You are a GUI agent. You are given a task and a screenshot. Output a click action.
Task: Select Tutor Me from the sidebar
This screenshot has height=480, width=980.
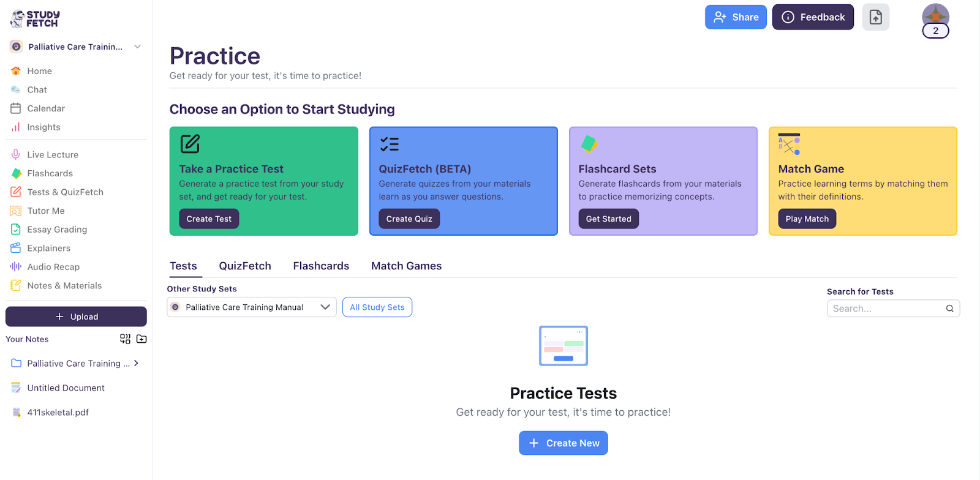45,210
